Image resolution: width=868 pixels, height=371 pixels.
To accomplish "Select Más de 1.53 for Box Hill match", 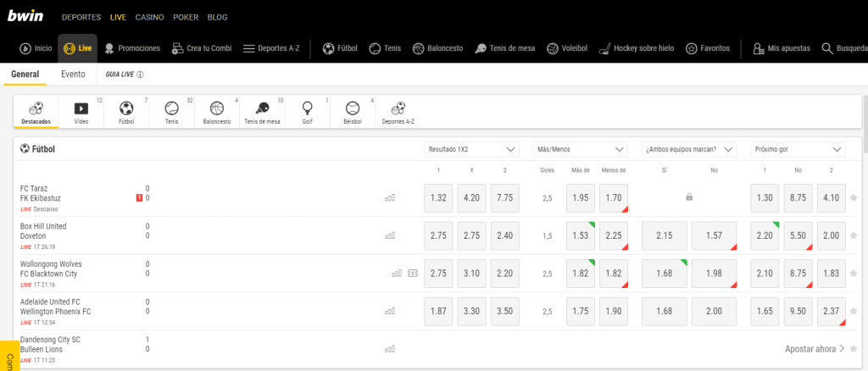I will 581,235.
